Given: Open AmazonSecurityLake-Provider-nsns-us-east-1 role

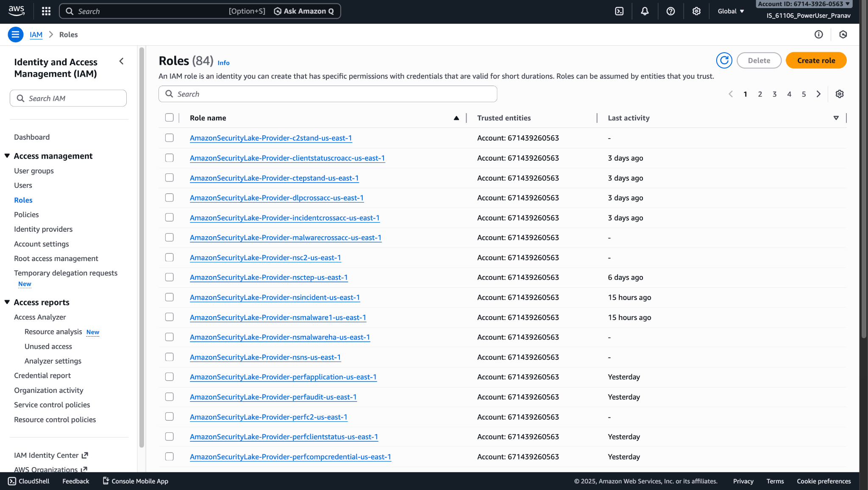Looking at the screenshot, I should (x=265, y=357).
